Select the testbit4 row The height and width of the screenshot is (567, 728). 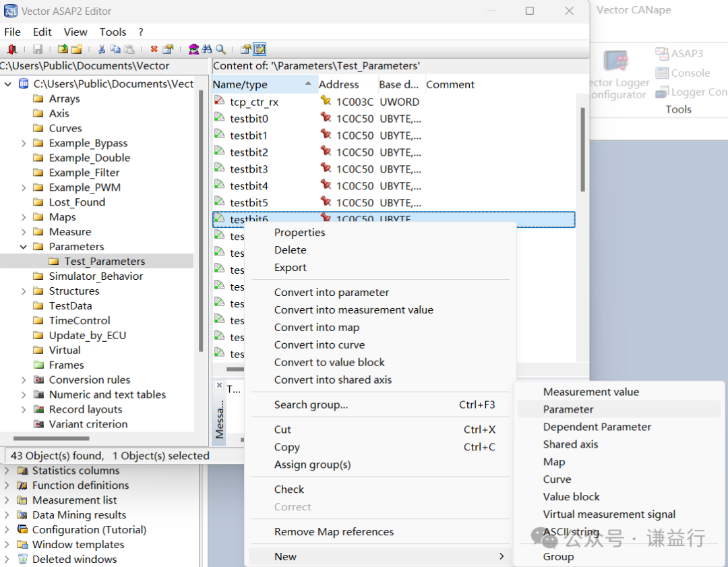point(394,186)
